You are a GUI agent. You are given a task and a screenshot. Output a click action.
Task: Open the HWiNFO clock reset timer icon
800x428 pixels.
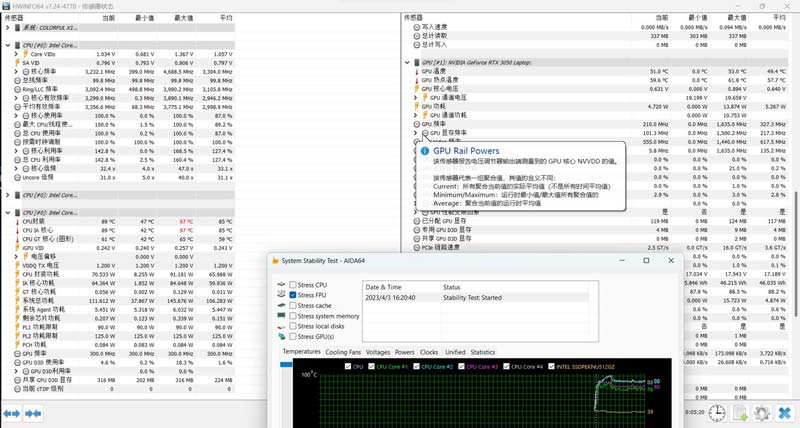717,413
